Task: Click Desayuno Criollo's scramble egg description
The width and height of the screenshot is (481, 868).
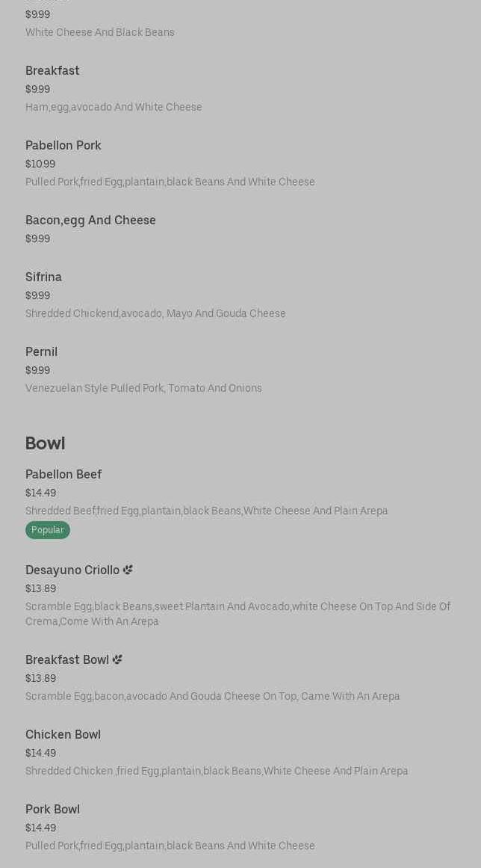Action: tap(238, 614)
